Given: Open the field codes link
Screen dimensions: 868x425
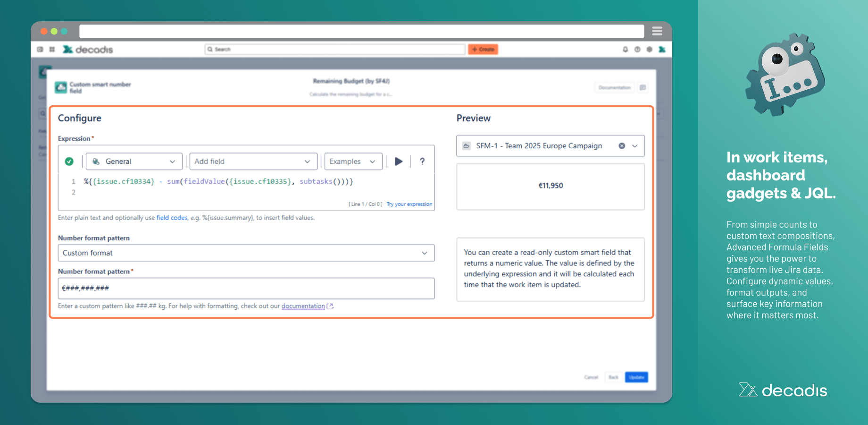Looking at the screenshot, I should [172, 218].
